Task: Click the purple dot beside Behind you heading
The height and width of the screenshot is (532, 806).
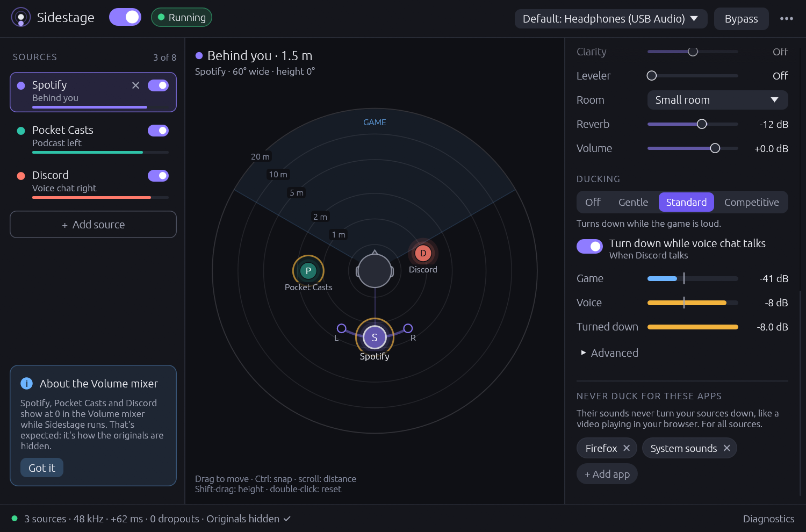Action: [x=199, y=55]
